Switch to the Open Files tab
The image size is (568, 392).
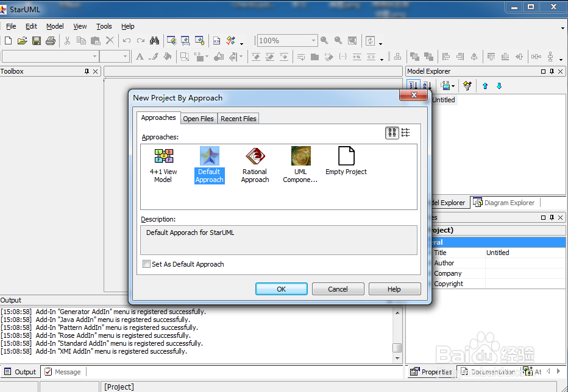[x=198, y=118]
